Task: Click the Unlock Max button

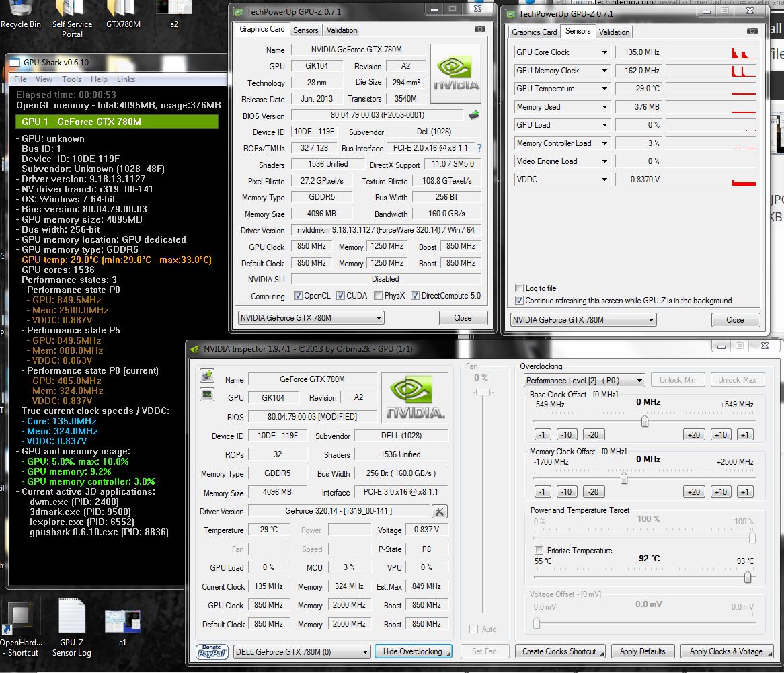Action: coord(737,380)
